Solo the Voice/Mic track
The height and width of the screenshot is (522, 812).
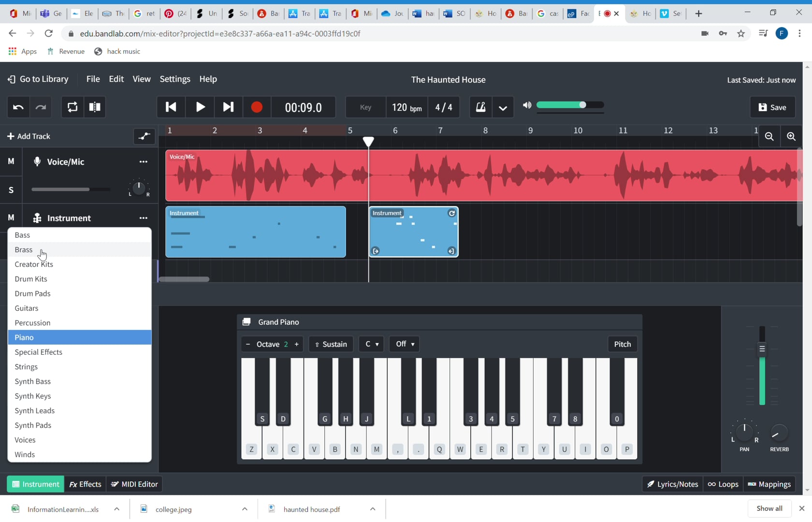11,190
